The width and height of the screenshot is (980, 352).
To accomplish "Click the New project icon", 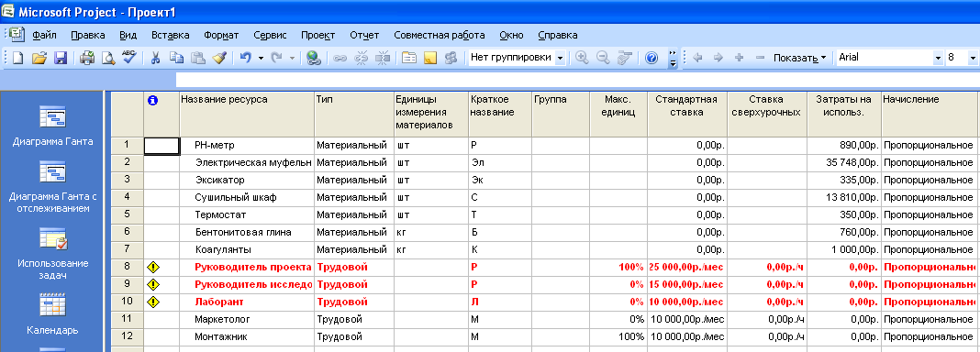I will point(18,58).
